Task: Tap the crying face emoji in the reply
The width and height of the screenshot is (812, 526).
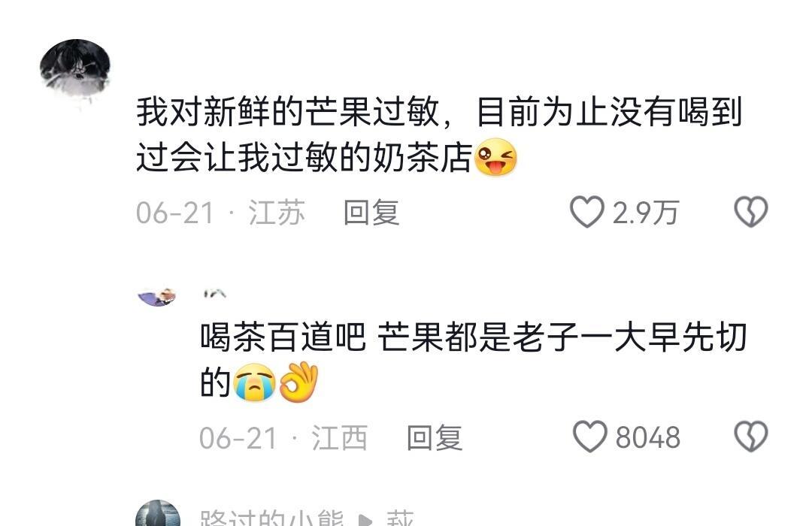Action: click(254, 382)
